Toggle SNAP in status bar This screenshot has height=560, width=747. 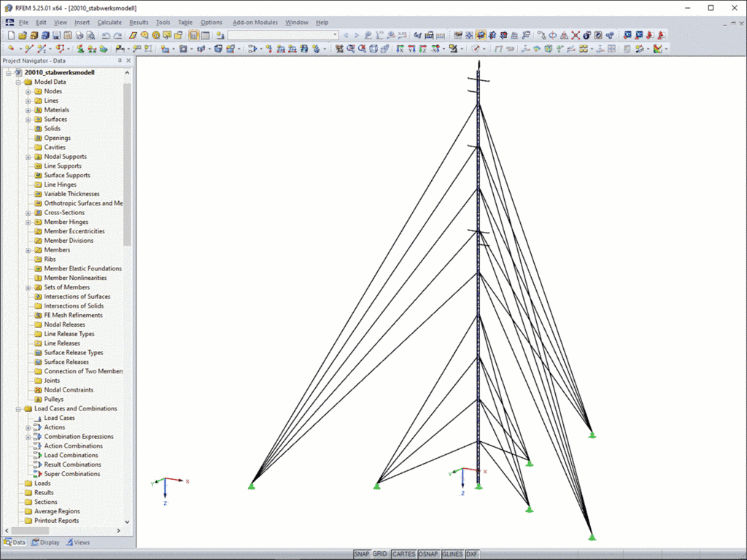(362, 554)
